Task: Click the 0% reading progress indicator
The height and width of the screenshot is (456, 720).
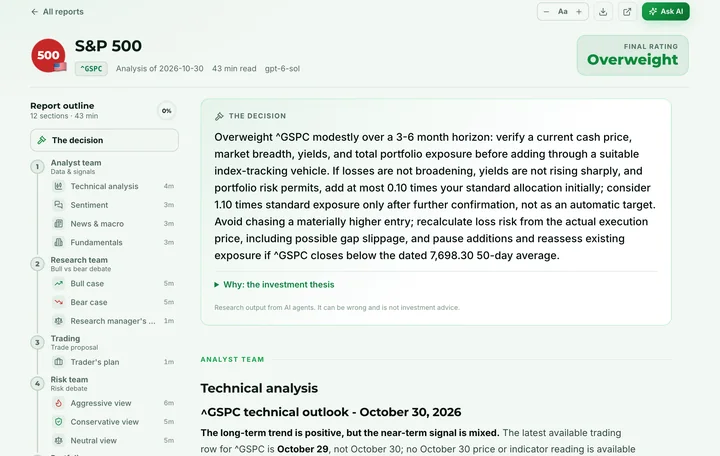Action: coord(167,111)
